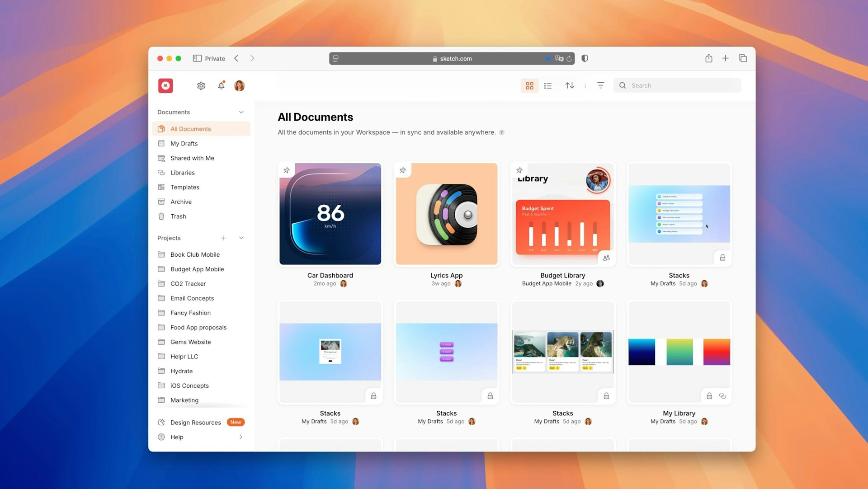Open the sort order control
This screenshot has height=489, width=868.
pos(570,85)
